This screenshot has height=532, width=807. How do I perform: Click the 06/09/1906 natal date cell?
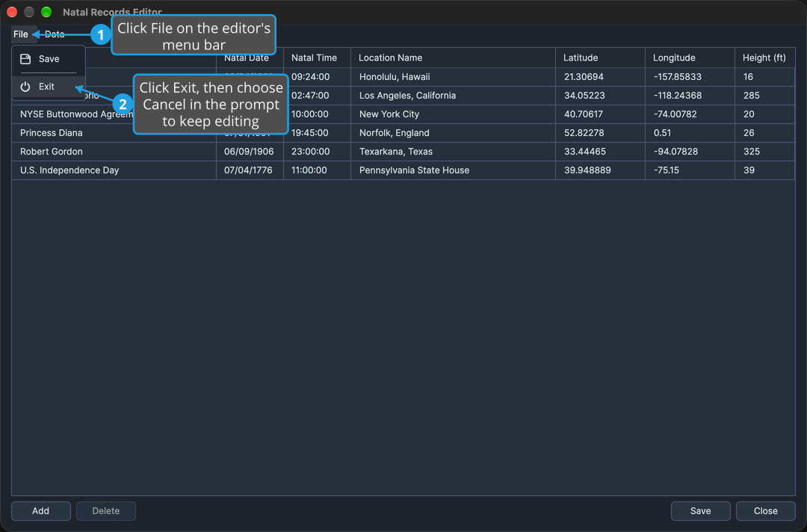pyautogui.click(x=250, y=151)
